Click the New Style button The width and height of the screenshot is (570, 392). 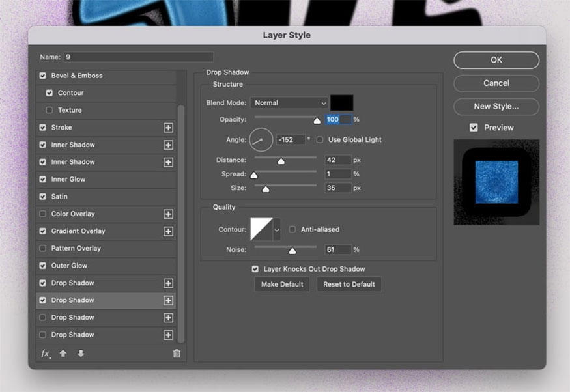[496, 106]
